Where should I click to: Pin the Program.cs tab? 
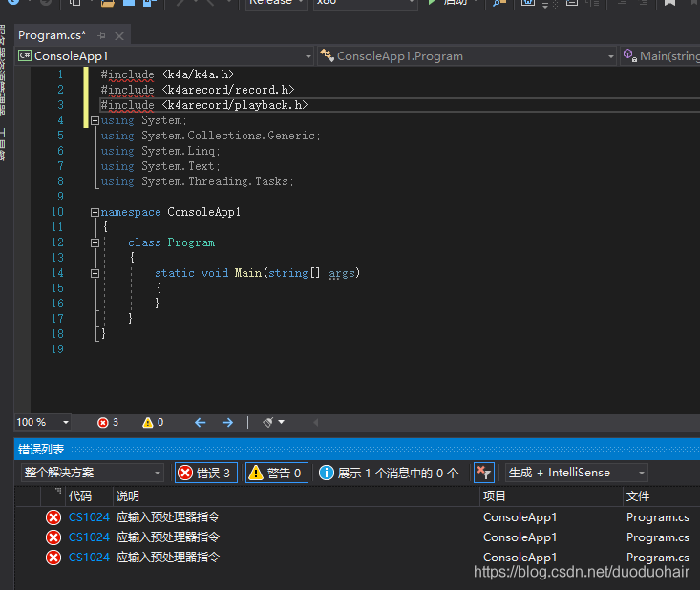(102, 36)
